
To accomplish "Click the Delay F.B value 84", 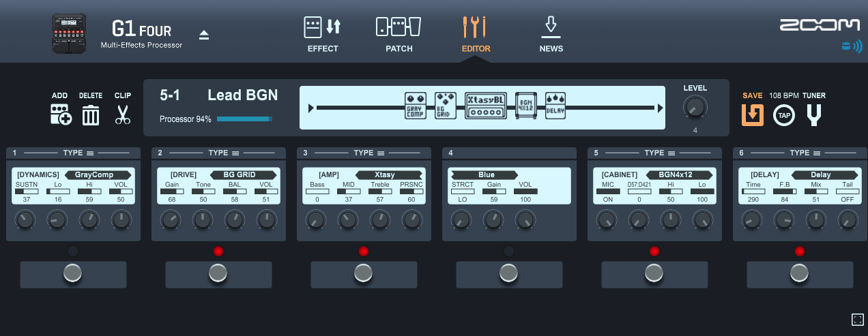I will click(785, 199).
